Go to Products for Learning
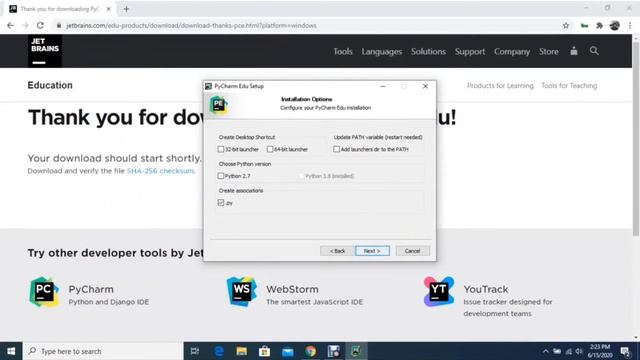The image size is (640, 360). coord(500,85)
